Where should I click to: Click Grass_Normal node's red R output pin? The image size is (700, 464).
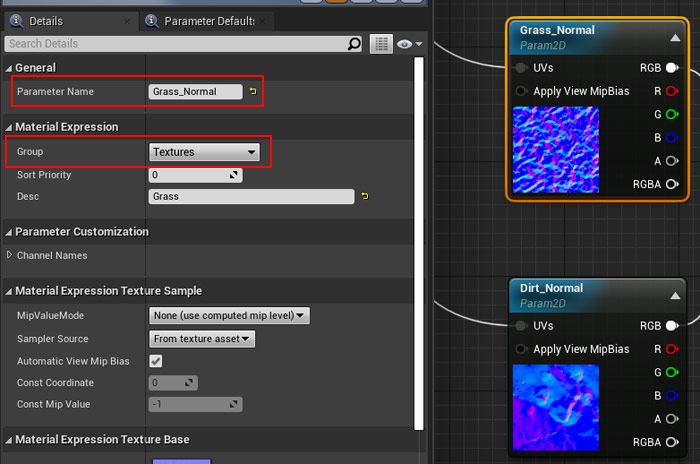tap(672, 91)
